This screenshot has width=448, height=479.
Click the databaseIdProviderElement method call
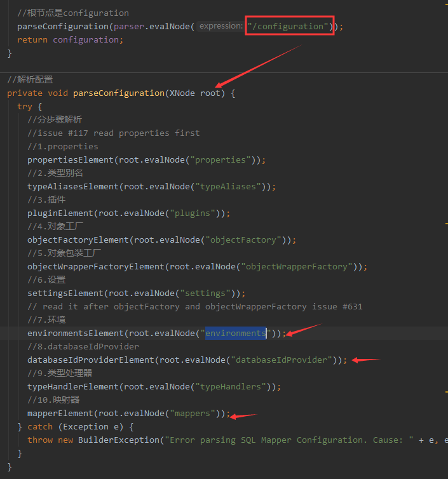(91, 360)
